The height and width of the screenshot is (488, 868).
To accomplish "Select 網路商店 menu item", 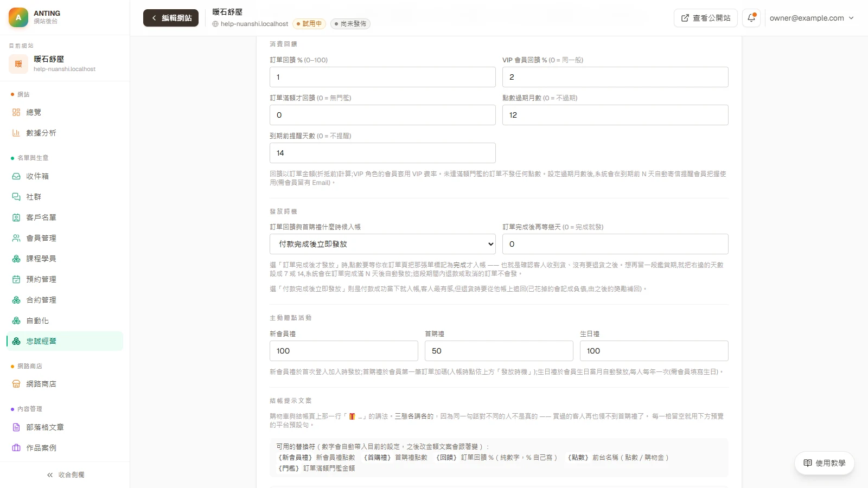I will (x=65, y=384).
